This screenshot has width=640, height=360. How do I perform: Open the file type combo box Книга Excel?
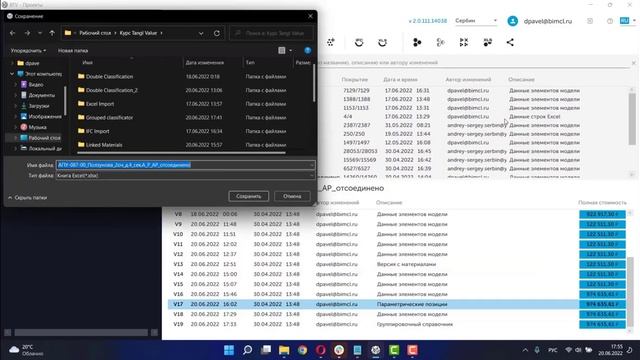point(185,176)
